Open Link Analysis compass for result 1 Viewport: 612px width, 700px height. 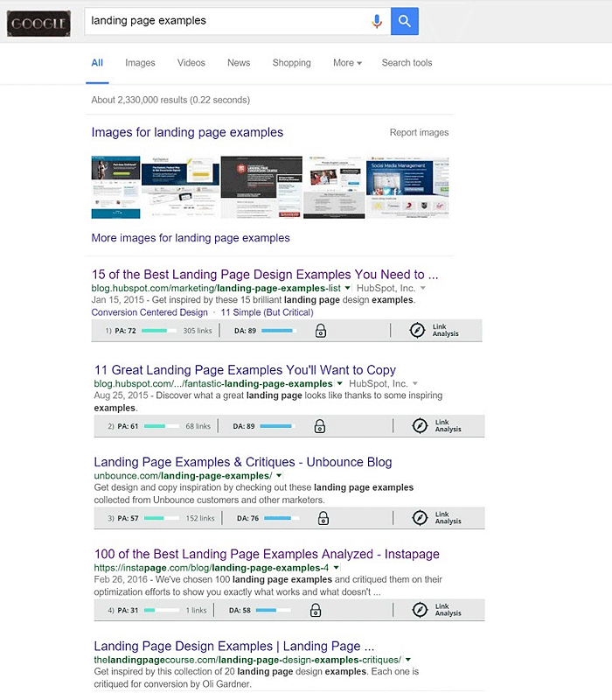click(x=417, y=331)
